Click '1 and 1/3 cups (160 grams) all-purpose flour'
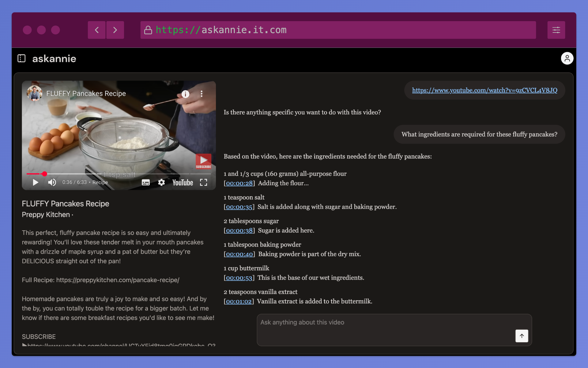Image resolution: width=588 pixels, height=368 pixels. [285, 174]
